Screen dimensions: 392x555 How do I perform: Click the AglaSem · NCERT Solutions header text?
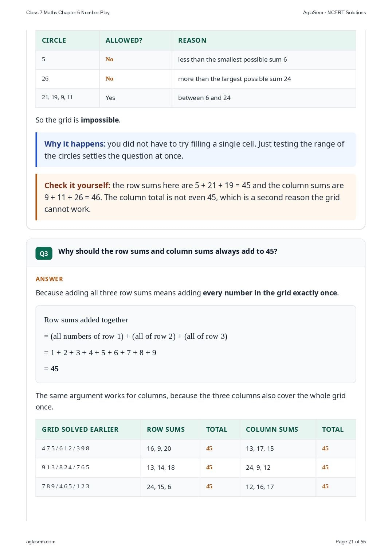[x=334, y=12]
